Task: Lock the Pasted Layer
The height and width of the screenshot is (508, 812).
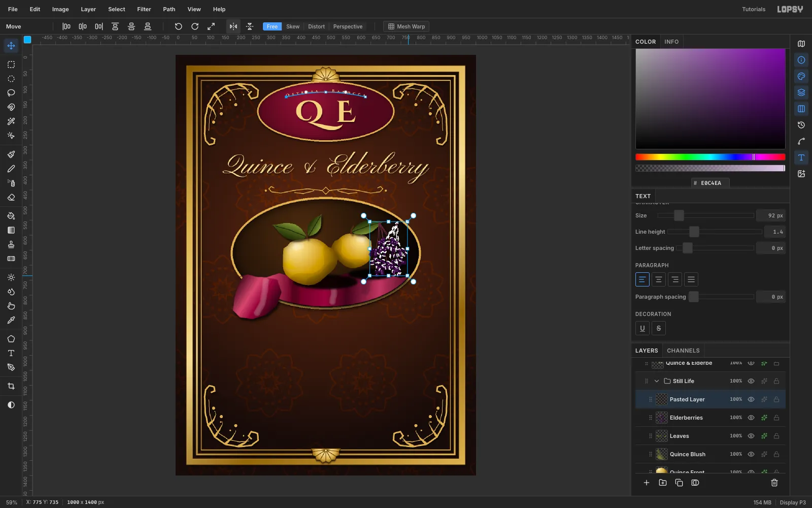Action: pos(776,399)
